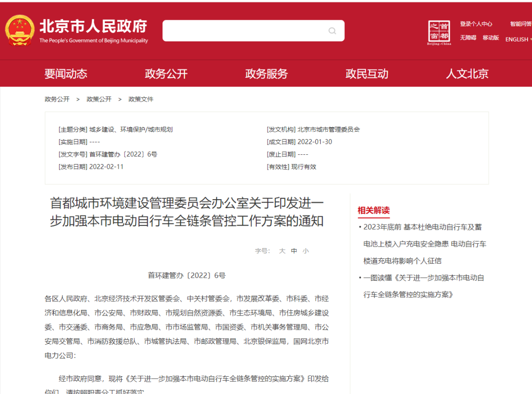This screenshot has height=394, width=532.
Task: Expand the ENGLISH language dropdown
Action: pyautogui.click(x=518, y=39)
